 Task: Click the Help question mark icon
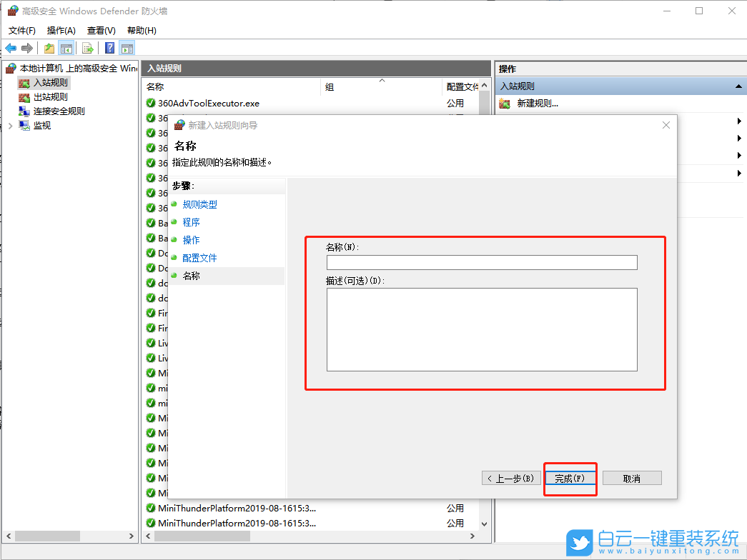tap(109, 48)
